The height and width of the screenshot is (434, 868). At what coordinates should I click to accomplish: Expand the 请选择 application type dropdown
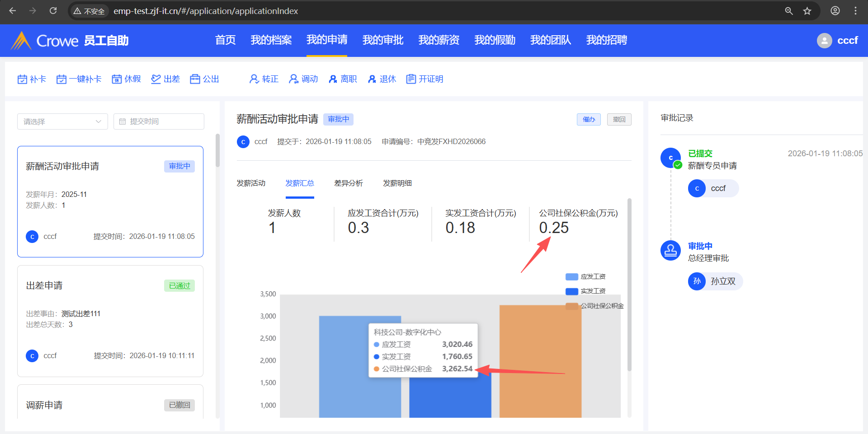62,121
